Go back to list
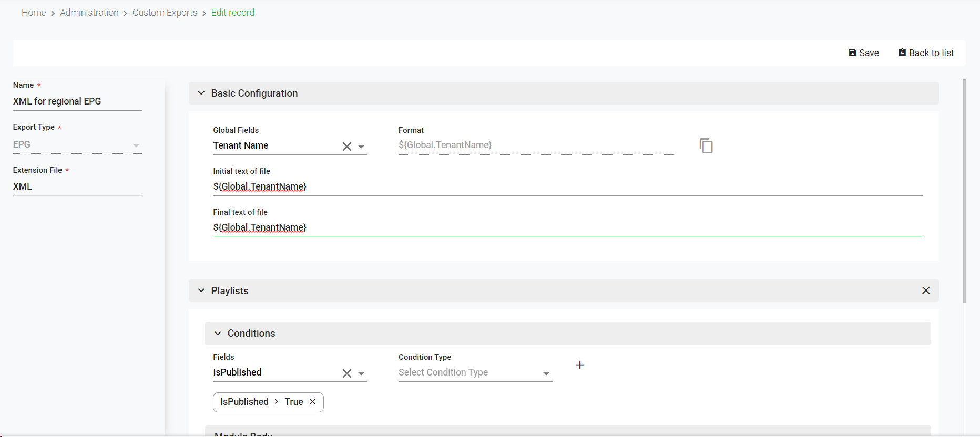The image size is (980, 437). (x=926, y=53)
